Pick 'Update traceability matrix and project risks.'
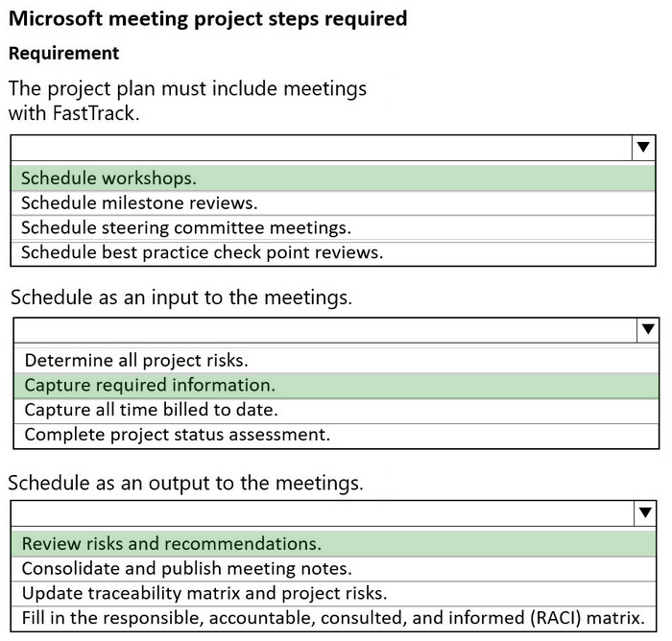This screenshot has width=672, height=641. (333, 593)
